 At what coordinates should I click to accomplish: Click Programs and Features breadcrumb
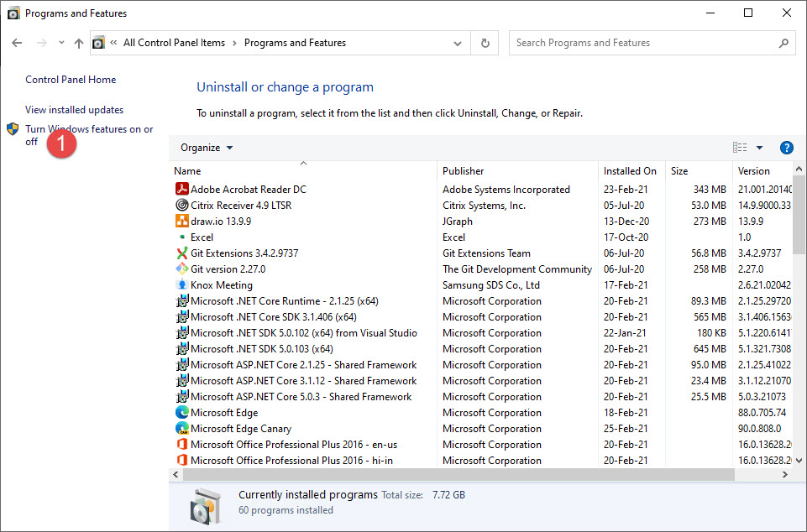[x=295, y=43]
